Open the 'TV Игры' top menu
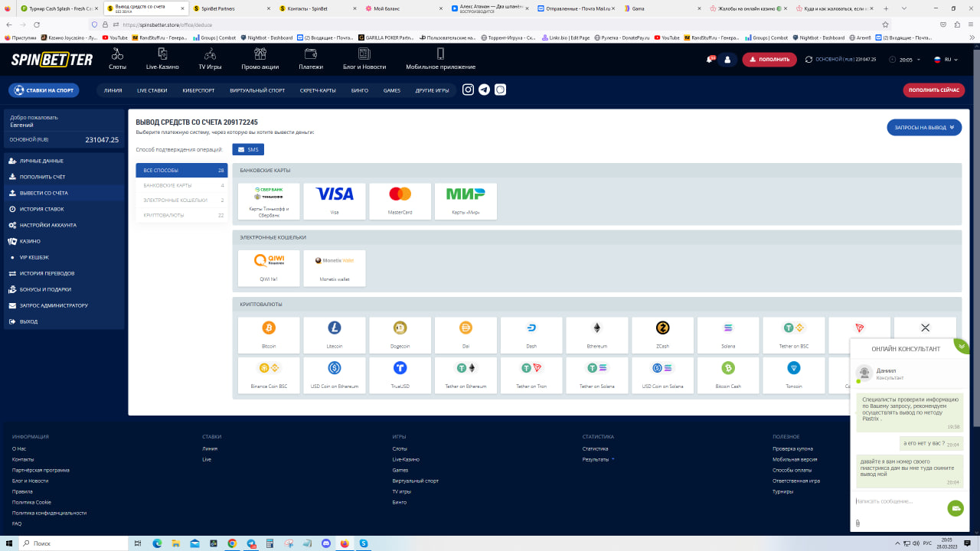 (210, 59)
